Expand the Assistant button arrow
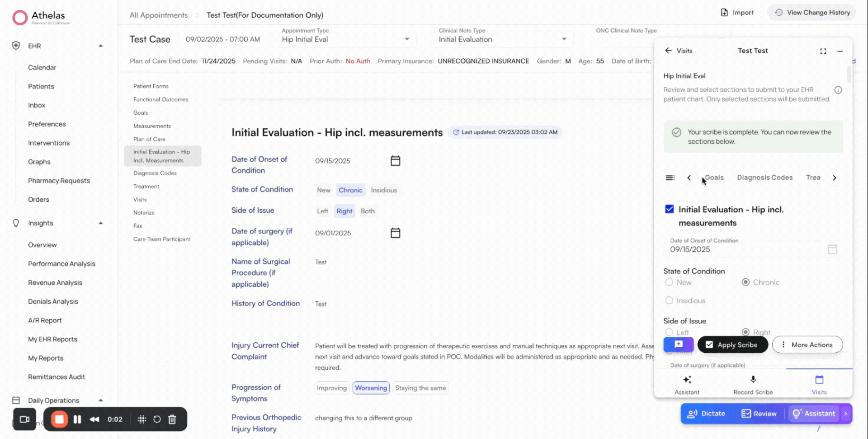The image size is (868, 439). tap(846, 414)
